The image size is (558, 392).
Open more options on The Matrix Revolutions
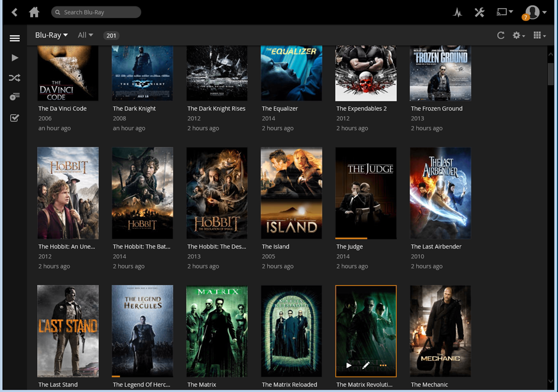(383, 365)
